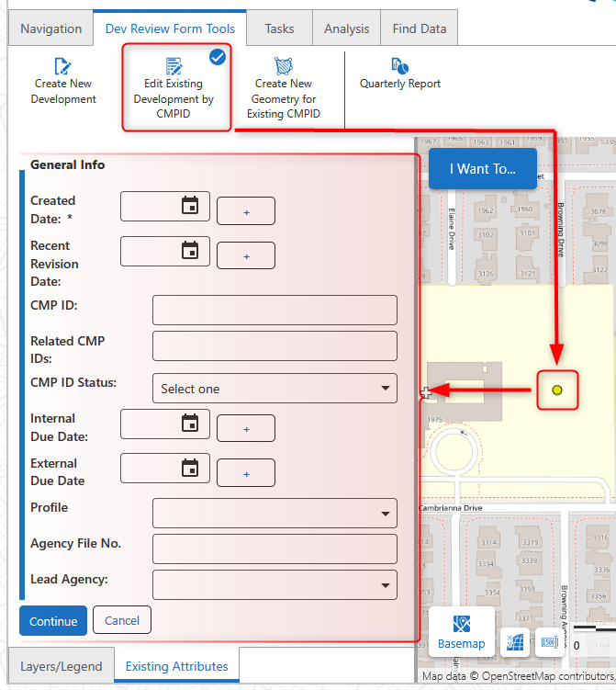The image size is (616, 690).
Task: Expand the Lead Agency dropdown
Action: [x=274, y=584]
